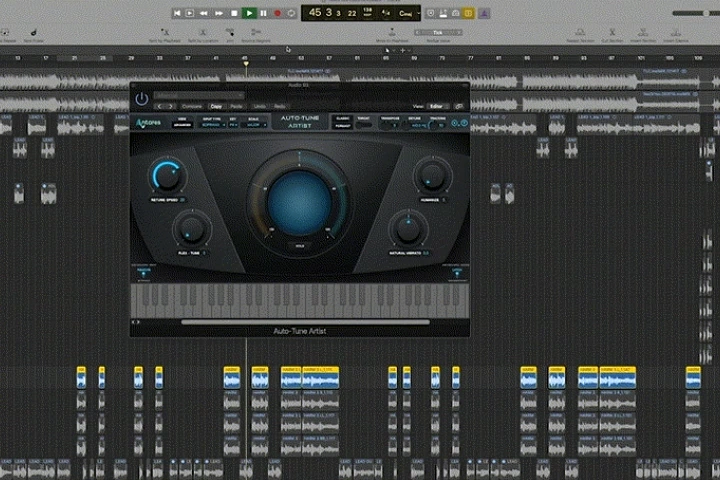Screen dimensions: 720x480
Task: Click the Insert Silence toolbar icon
Action: coord(675,33)
